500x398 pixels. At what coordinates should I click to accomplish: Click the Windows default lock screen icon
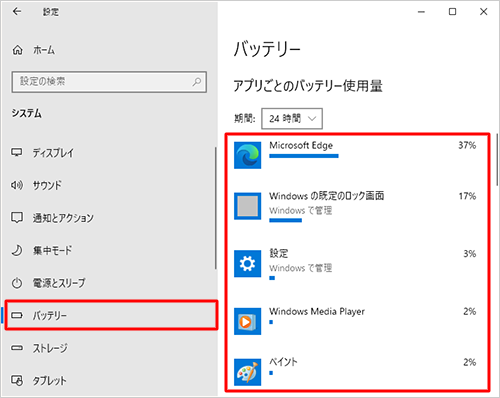tap(247, 206)
